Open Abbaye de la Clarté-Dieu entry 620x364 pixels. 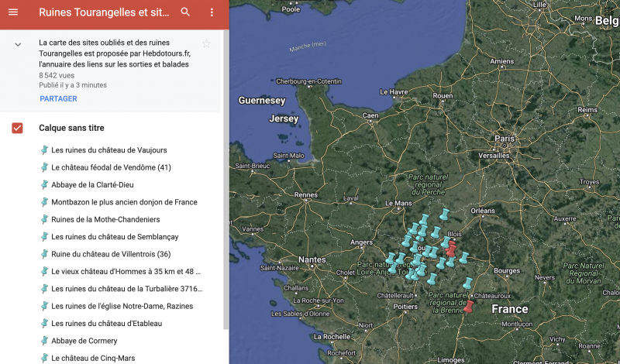[95, 184]
